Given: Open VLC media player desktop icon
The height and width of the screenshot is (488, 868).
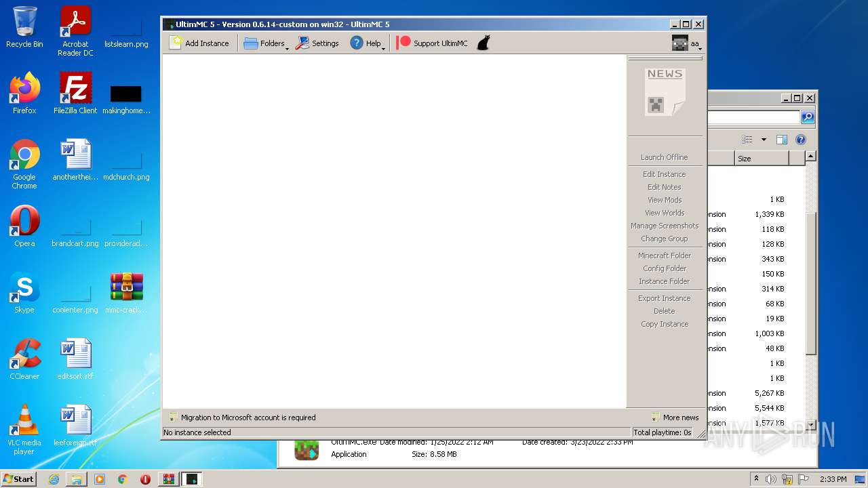Looking at the screenshot, I should pyautogui.click(x=24, y=430).
